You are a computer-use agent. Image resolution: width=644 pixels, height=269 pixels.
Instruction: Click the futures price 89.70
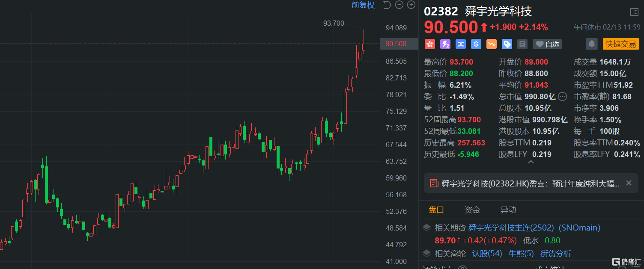(445, 241)
